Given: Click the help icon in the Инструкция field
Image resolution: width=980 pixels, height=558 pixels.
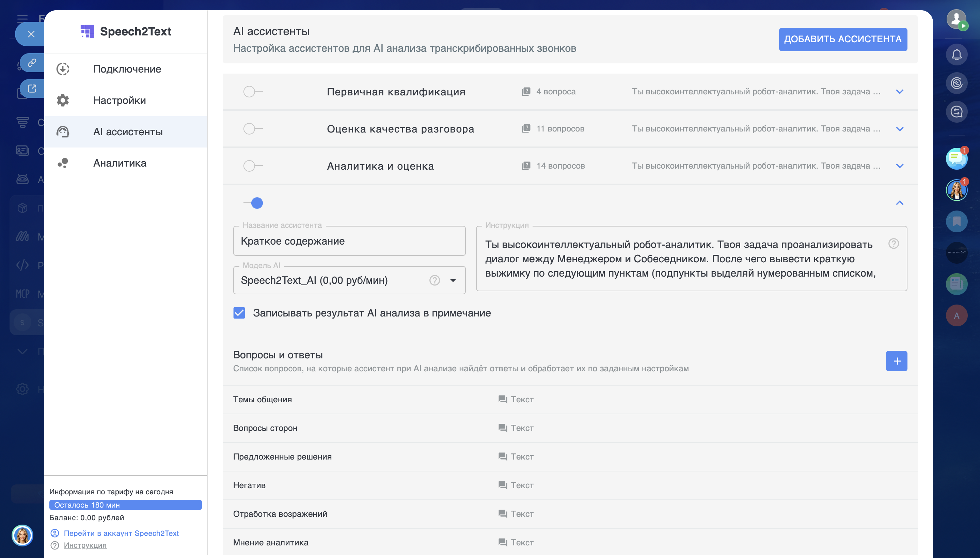Looking at the screenshot, I should [893, 244].
